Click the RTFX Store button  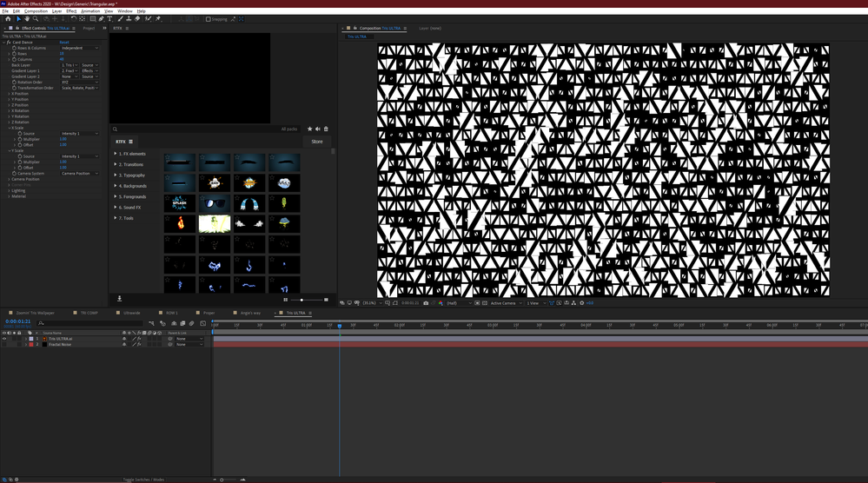[317, 142]
